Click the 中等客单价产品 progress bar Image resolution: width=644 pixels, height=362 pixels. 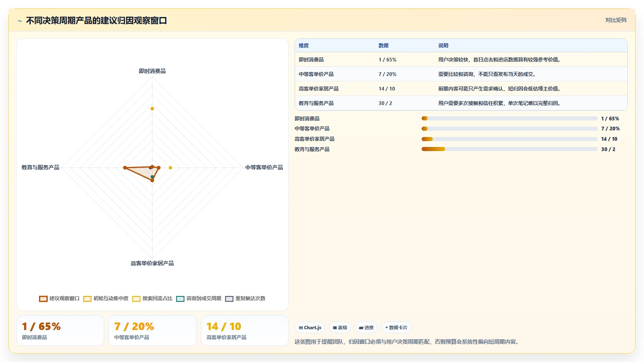[x=510, y=129]
